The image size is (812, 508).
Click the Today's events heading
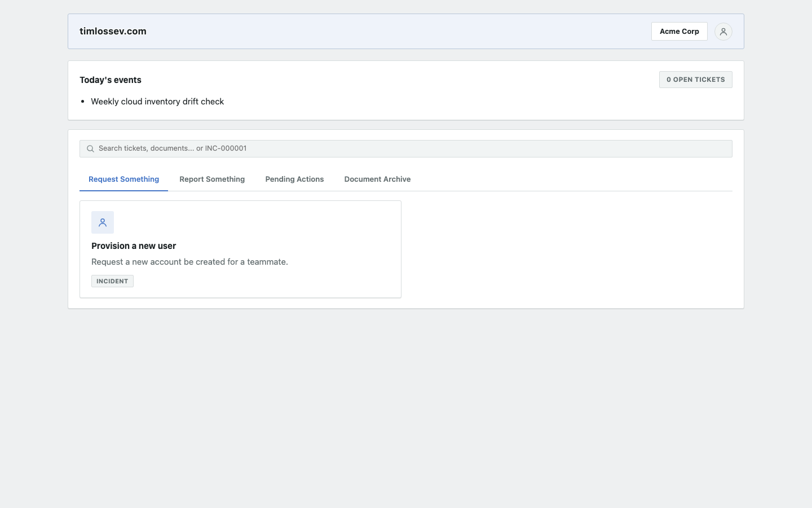pyautogui.click(x=111, y=80)
